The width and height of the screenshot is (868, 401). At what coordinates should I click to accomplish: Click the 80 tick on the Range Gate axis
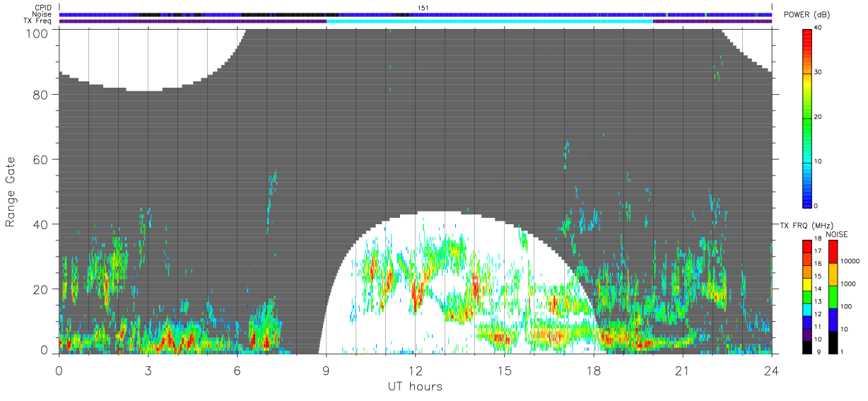41,95
